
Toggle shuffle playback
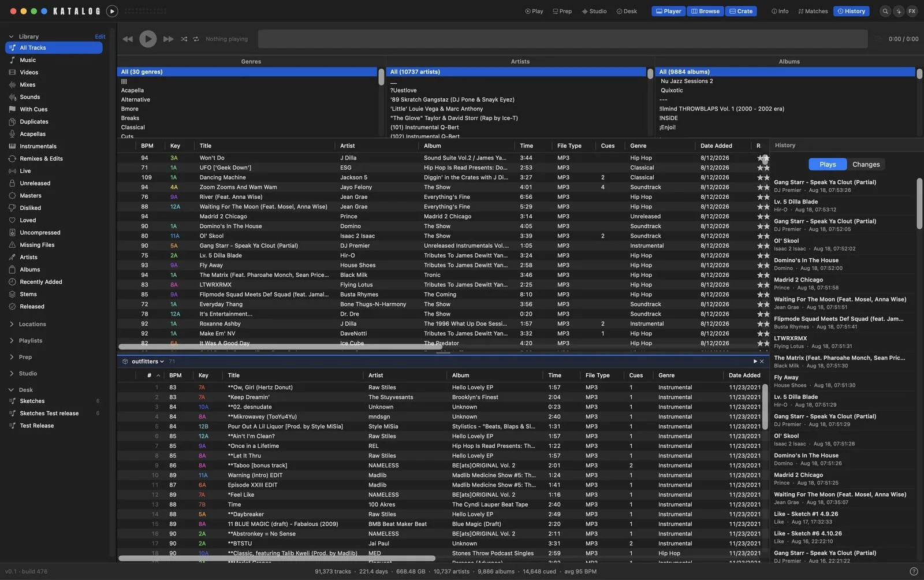click(184, 39)
